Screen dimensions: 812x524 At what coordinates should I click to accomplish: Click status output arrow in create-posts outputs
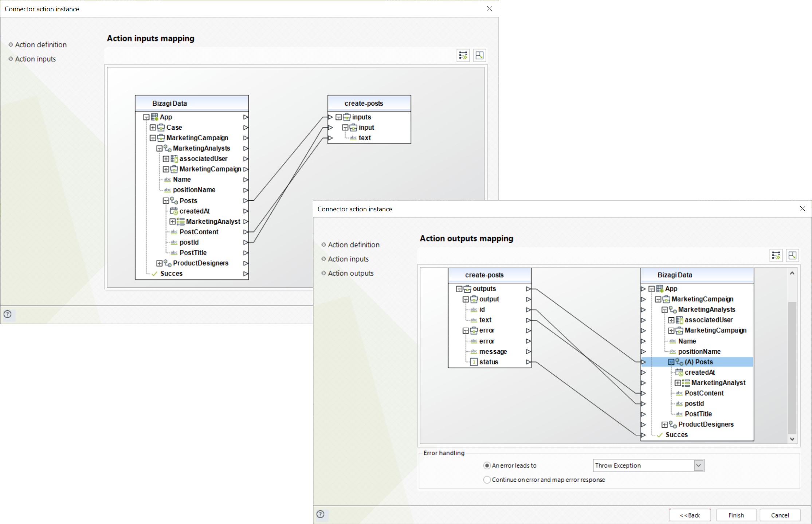tap(529, 362)
